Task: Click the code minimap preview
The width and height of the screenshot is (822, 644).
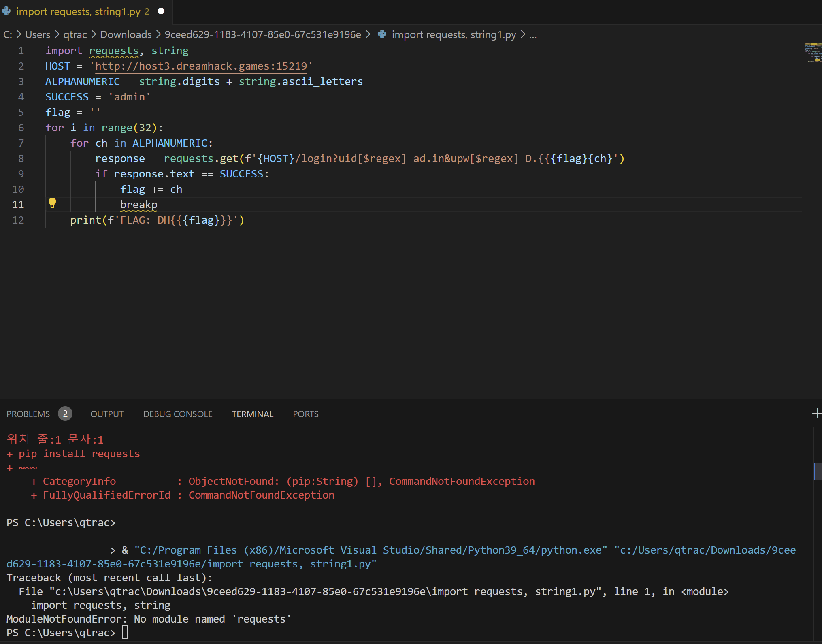Action: click(x=813, y=53)
